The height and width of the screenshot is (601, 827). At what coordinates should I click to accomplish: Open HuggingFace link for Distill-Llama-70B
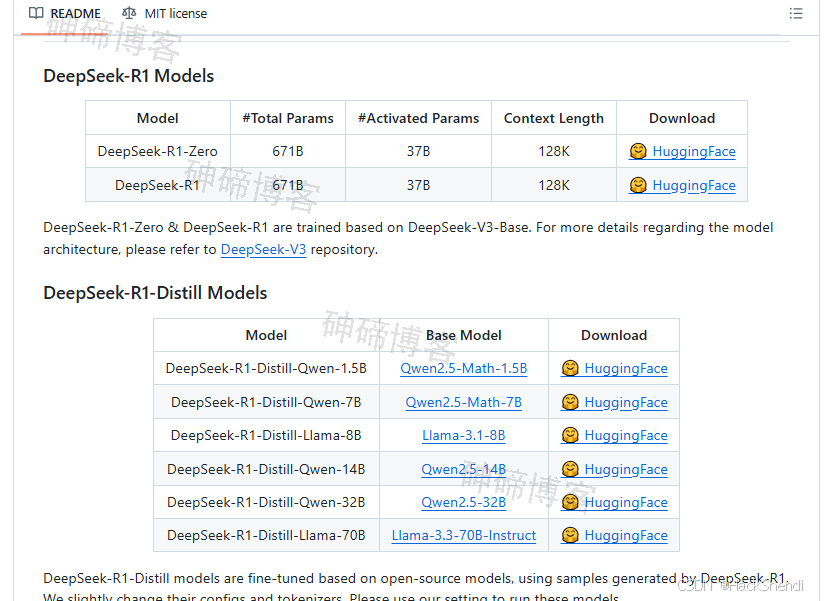click(x=614, y=536)
